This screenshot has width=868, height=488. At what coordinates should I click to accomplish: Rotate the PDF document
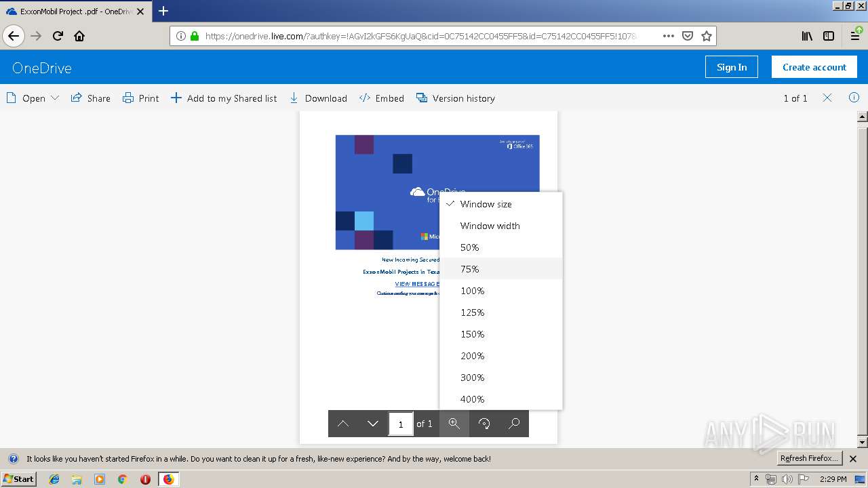coord(484,424)
